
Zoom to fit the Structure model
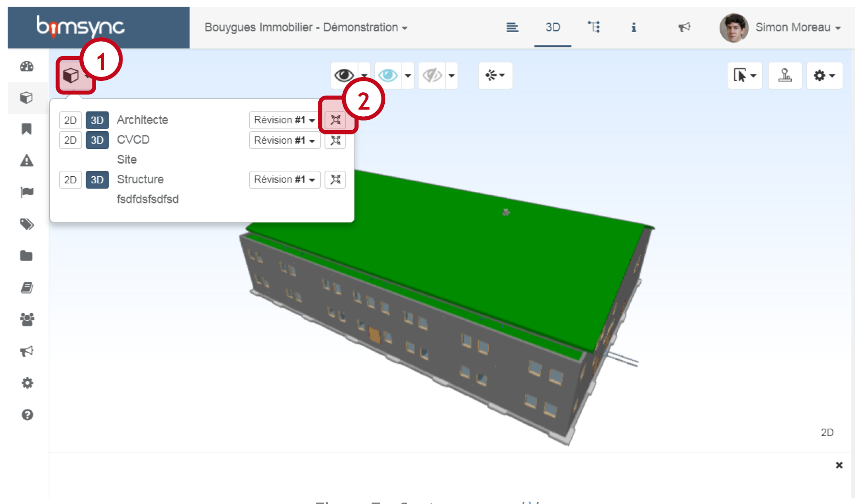[x=335, y=179]
